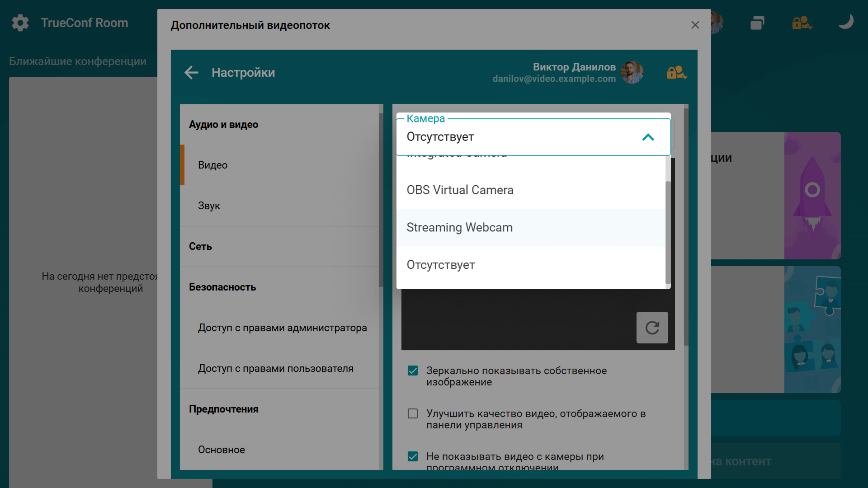Image resolution: width=868 pixels, height=488 pixels.
Task: Click the Предпочтения category header
Action: point(279,409)
